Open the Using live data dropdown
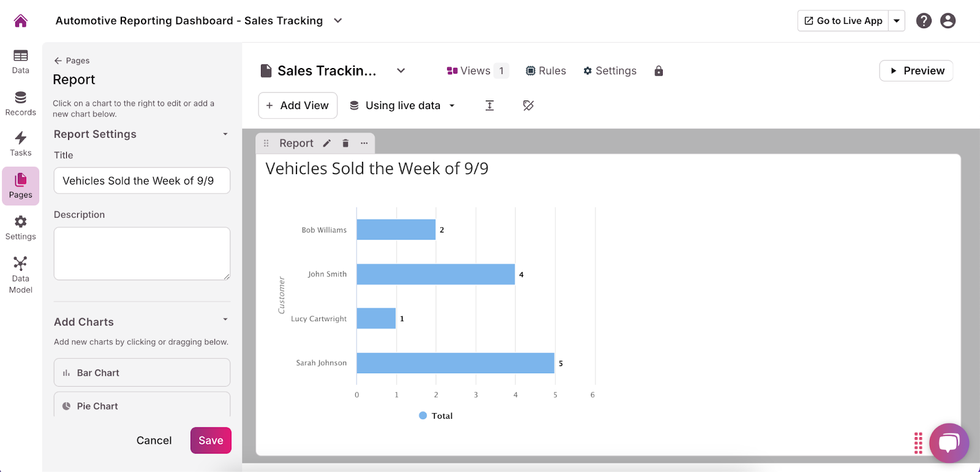Image resolution: width=980 pixels, height=472 pixels. click(402, 105)
